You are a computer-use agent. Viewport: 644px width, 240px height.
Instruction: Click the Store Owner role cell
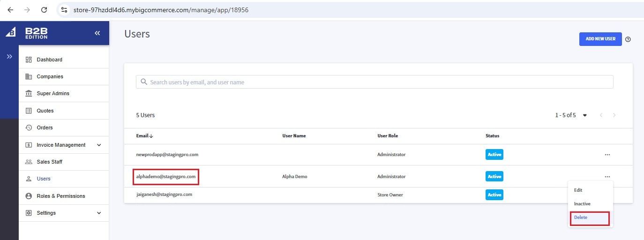coord(390,195)
